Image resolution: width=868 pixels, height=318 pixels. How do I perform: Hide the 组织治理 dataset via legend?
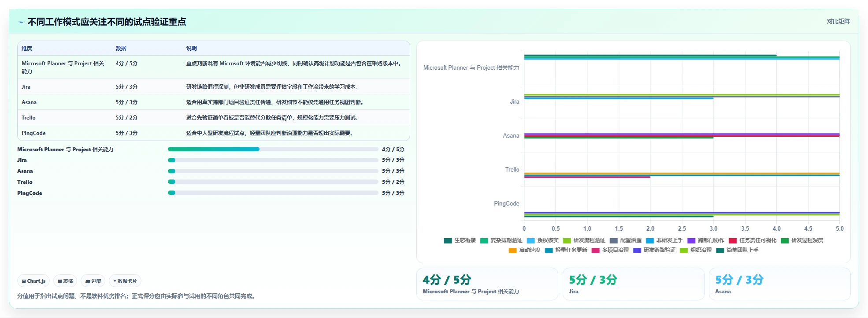click(x=696, y=250)
